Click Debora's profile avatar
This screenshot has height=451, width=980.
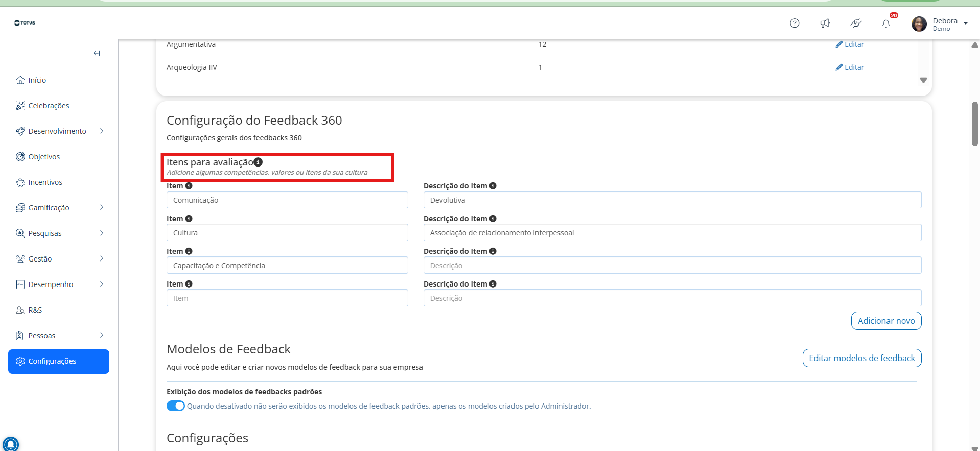point(919,23)
